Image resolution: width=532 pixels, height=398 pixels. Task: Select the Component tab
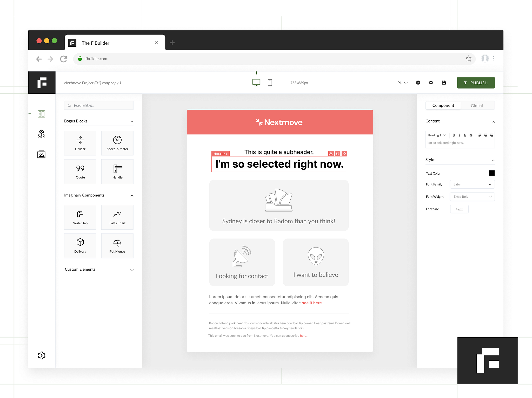coord(443,106)
